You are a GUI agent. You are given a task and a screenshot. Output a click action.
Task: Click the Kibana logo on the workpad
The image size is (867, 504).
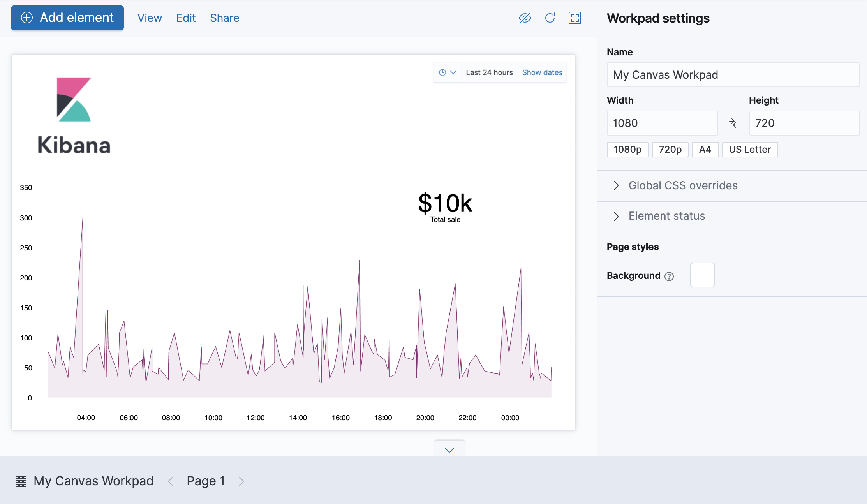point(74,113)
